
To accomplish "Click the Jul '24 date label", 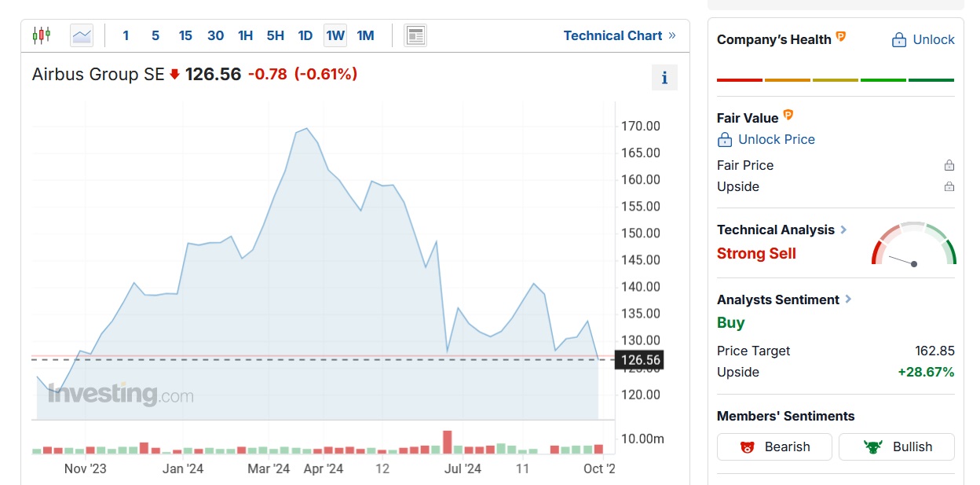I will pyautogui.click(x=463, y=468).
